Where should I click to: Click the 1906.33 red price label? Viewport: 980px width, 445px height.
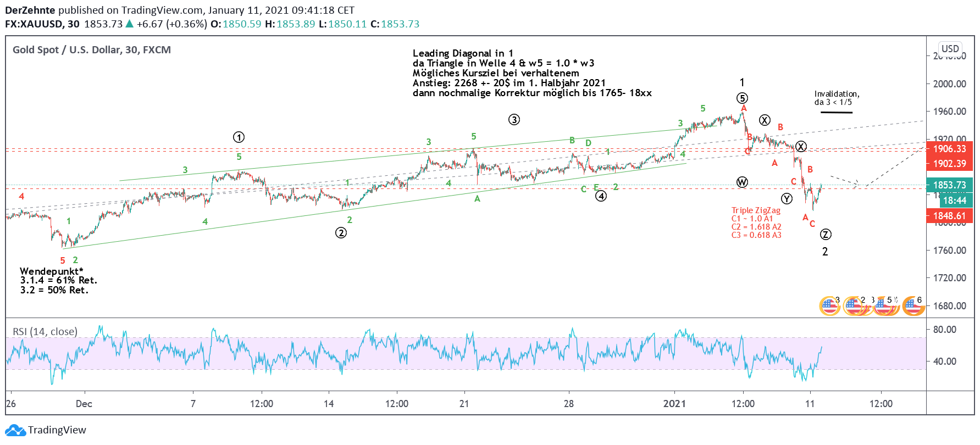(x=950, y=149)
